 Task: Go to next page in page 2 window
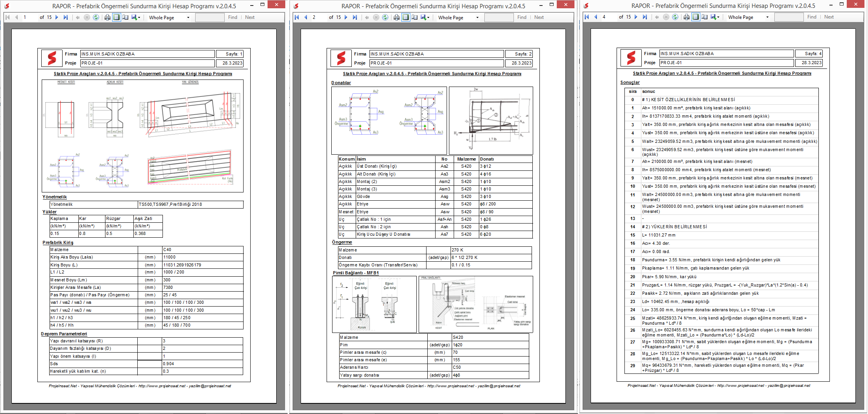coord(346,17)
